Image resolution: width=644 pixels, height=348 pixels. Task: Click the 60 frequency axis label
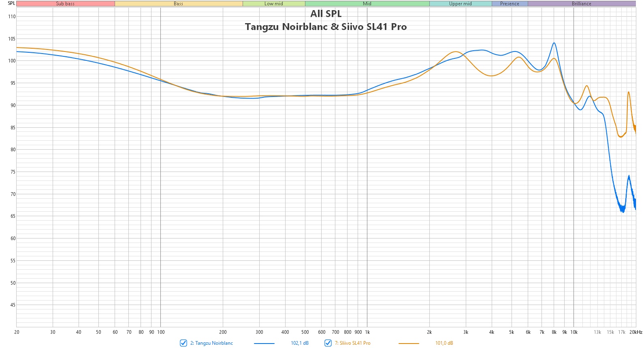[x=115, y=332]
